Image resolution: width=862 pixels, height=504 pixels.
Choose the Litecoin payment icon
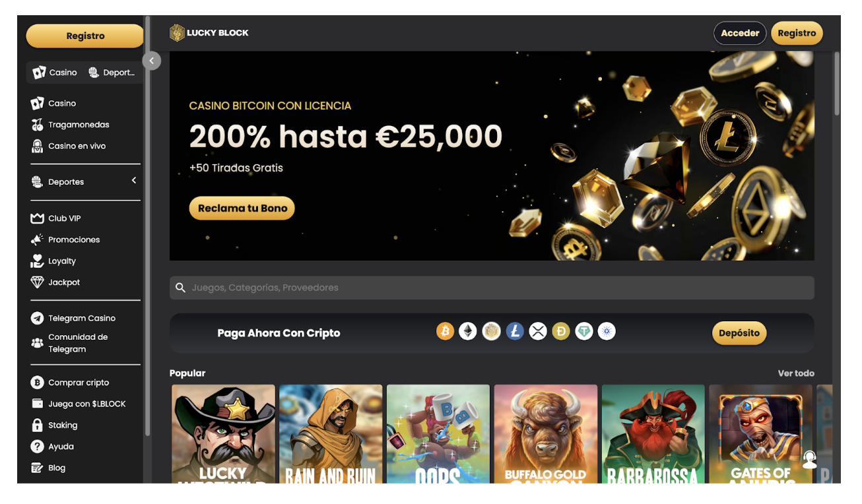(x=515, y=331)
